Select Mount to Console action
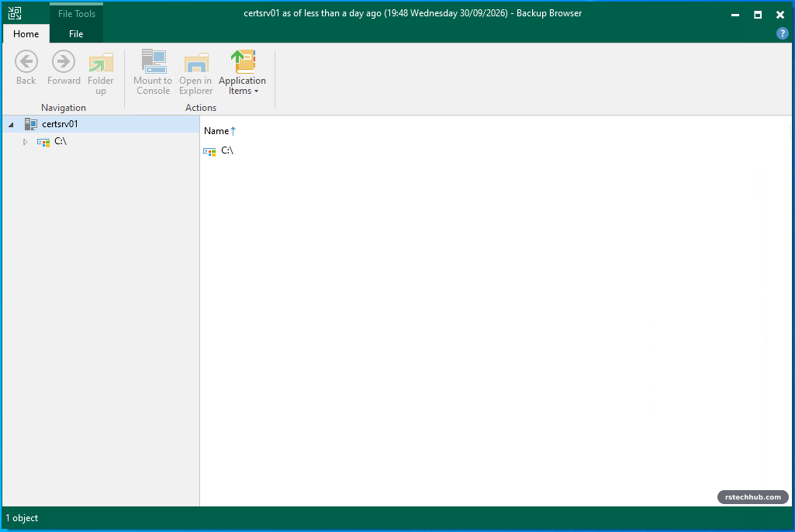Image resolution: width=795 pixels, height=532 pixels. (x=153, y=73)
